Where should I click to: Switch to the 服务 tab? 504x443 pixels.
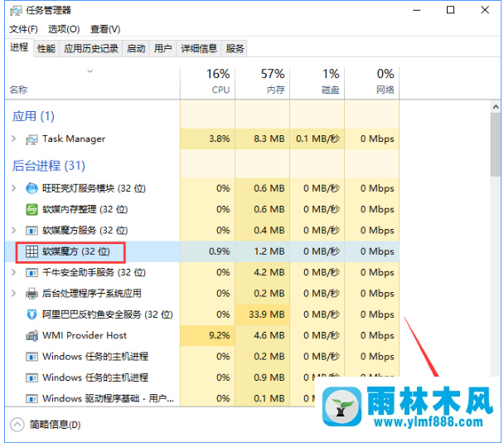coord(235,49)
